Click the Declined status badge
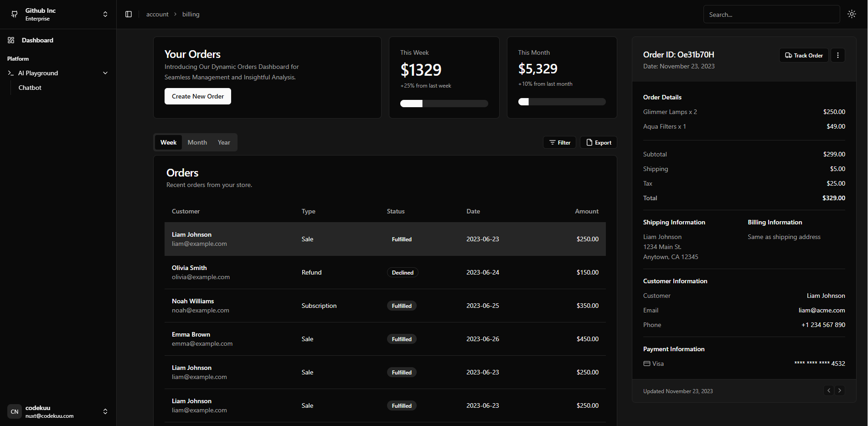 pyautogui.click(x=403, y=272)
